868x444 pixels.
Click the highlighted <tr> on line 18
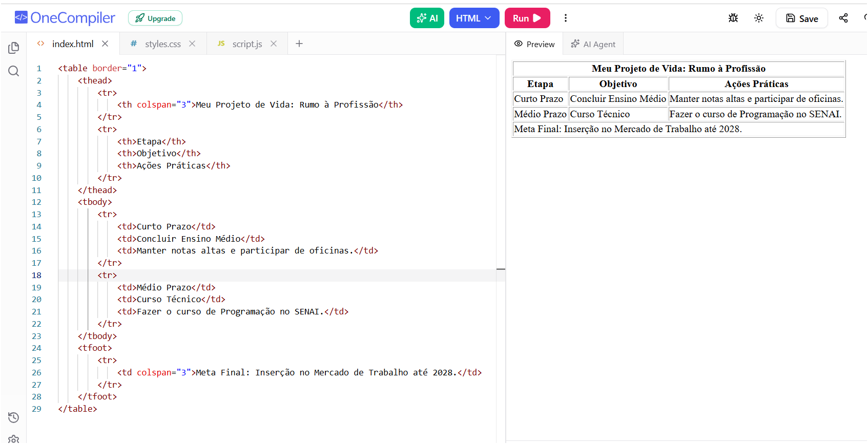tap(107, 275)
